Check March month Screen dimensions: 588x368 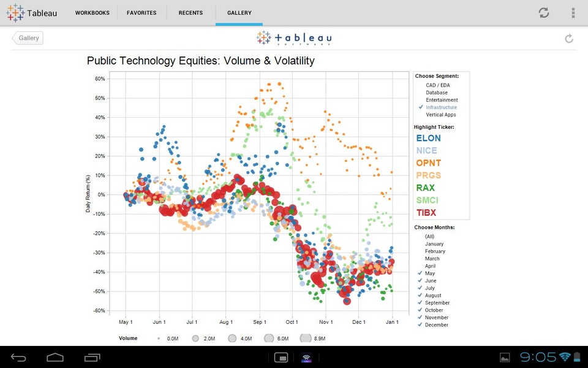click(x=432, y=258)
